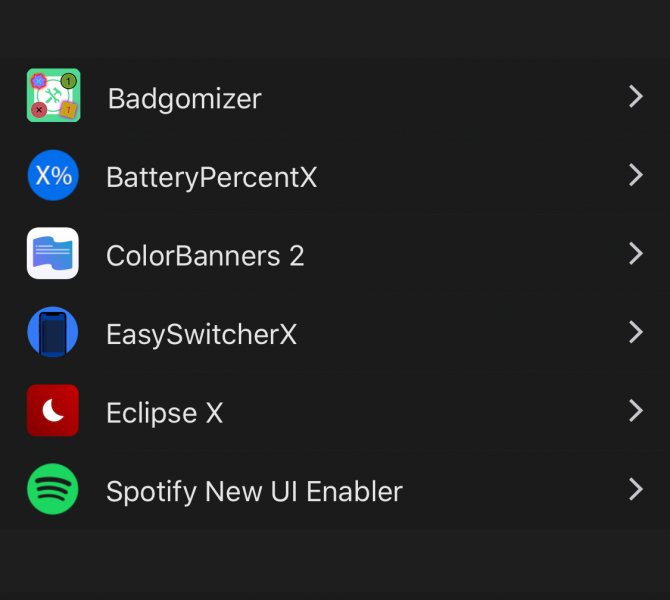Hit the chevron for Spotify New UI Enabler
The height and width of the screenshot is (600, 670).
(x=635, y=489)
